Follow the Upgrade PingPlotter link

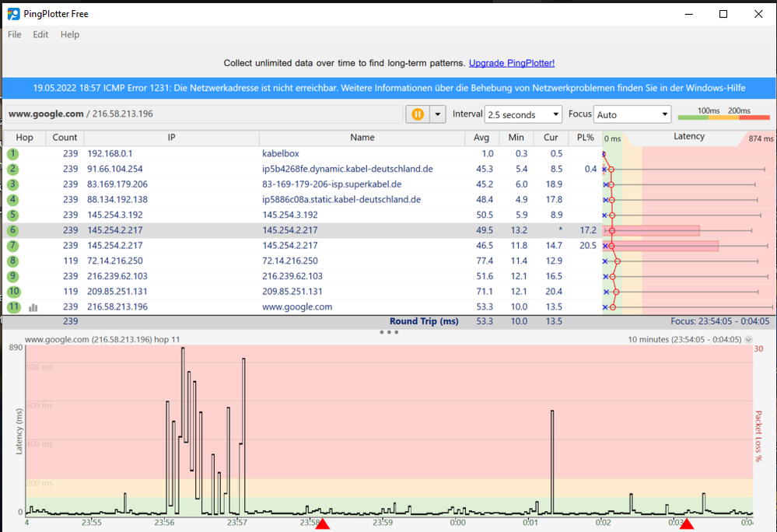512,63
